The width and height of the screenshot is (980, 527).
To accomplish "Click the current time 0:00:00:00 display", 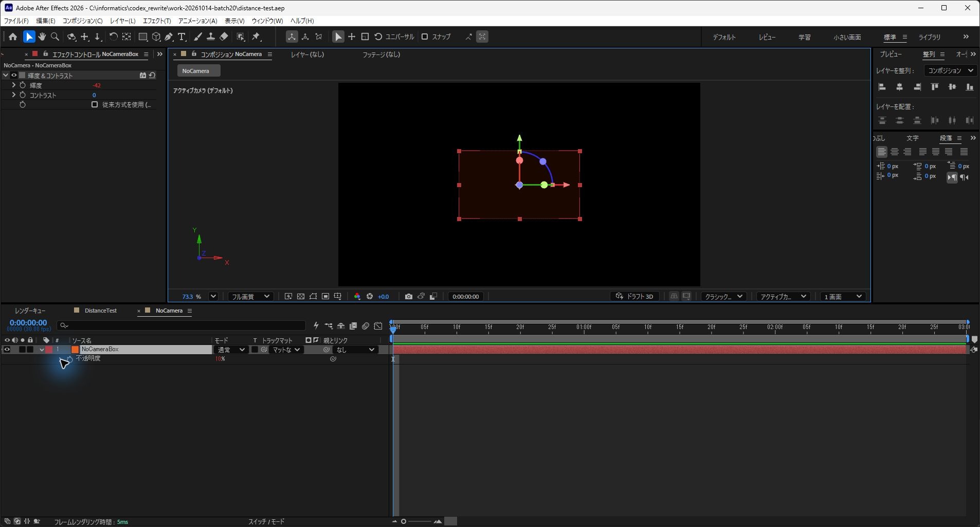I will click(x=28, y=323).
